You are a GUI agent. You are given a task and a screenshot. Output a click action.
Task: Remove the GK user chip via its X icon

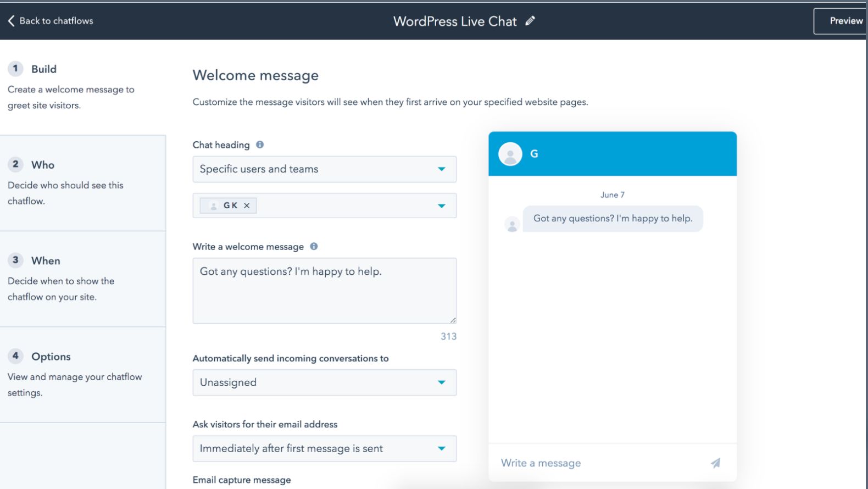click(x=247, y=205)
